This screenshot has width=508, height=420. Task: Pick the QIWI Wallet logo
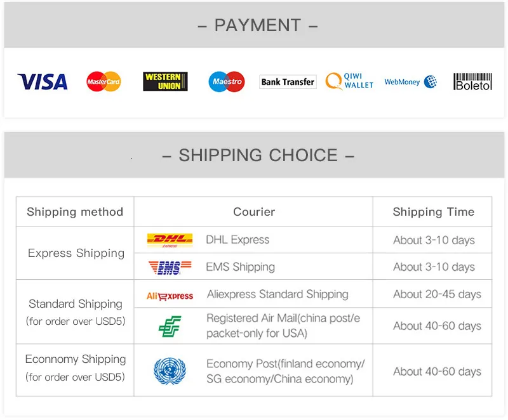tap(349, 81)
